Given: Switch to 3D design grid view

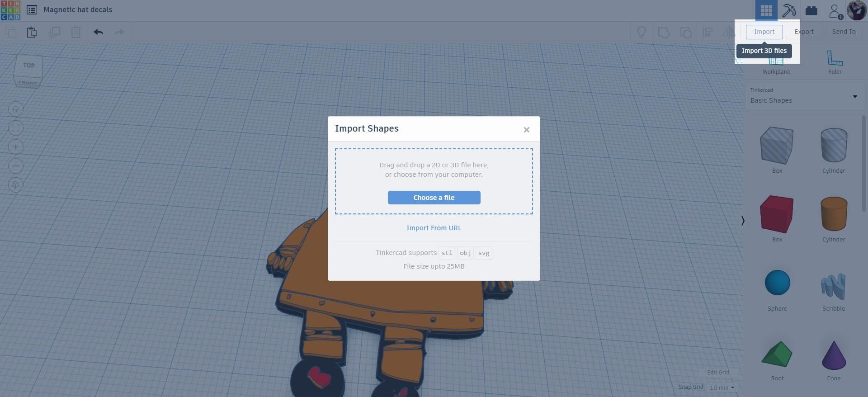Looking at the screenshot, I should pyautogui.click(x=766, y=10).
